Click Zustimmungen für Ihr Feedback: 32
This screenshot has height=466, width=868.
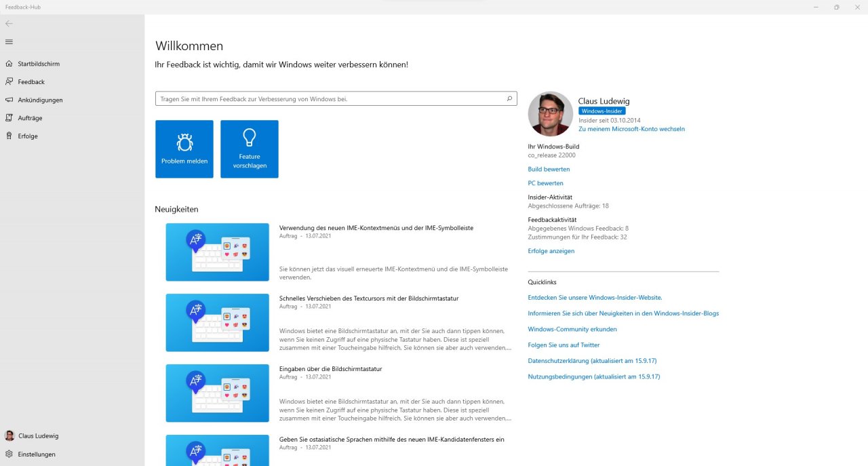pyautogui.click(x=577, y=237)
